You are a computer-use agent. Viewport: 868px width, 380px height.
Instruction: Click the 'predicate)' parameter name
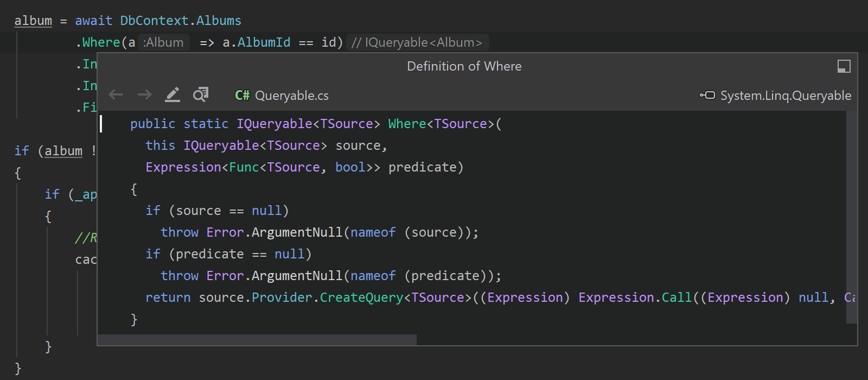point(426,167)
